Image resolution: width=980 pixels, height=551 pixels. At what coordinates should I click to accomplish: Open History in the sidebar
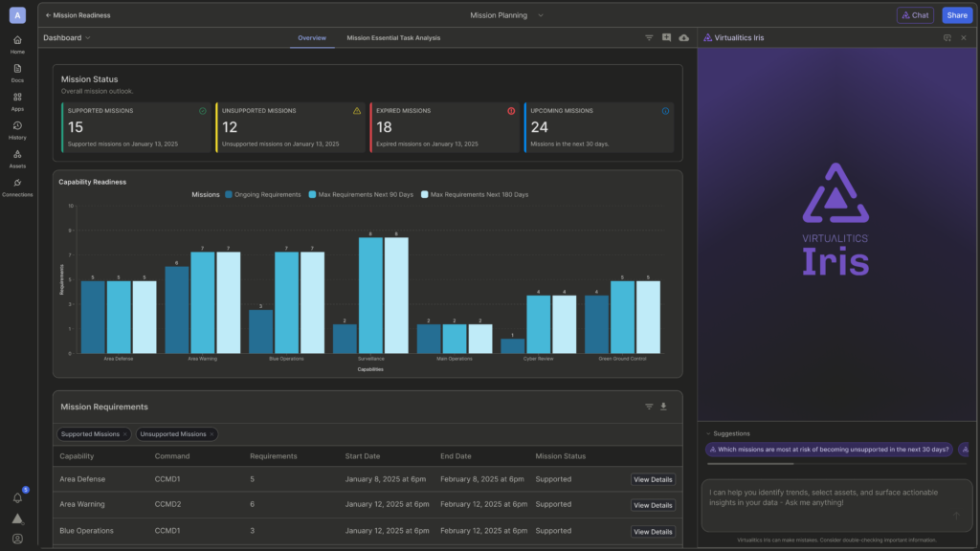[17, 130]
